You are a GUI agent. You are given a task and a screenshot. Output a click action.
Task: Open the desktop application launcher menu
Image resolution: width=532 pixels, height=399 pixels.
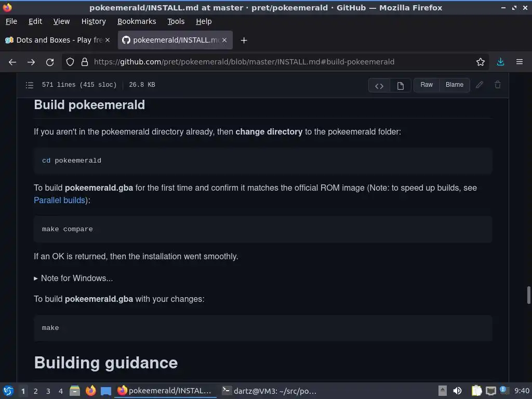[8, 391]
